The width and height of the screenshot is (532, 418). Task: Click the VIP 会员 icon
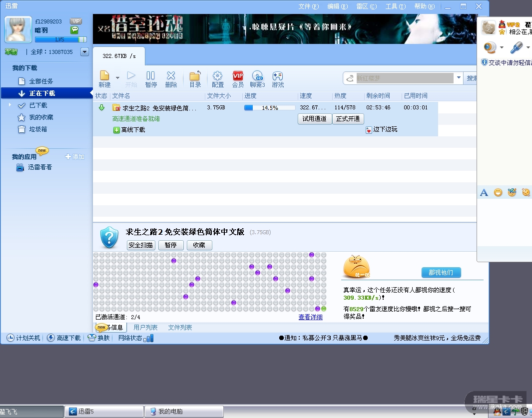[x=238, y=79]
